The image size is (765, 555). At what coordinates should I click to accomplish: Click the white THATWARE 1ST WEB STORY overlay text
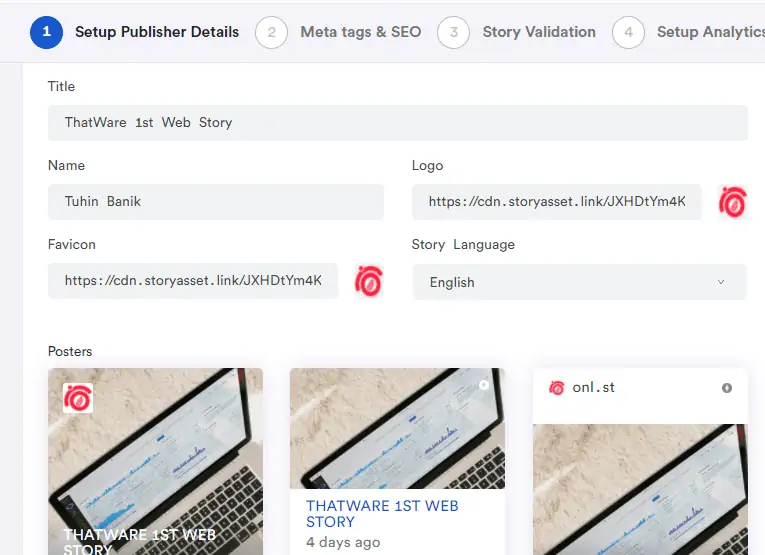click(140, 542)
